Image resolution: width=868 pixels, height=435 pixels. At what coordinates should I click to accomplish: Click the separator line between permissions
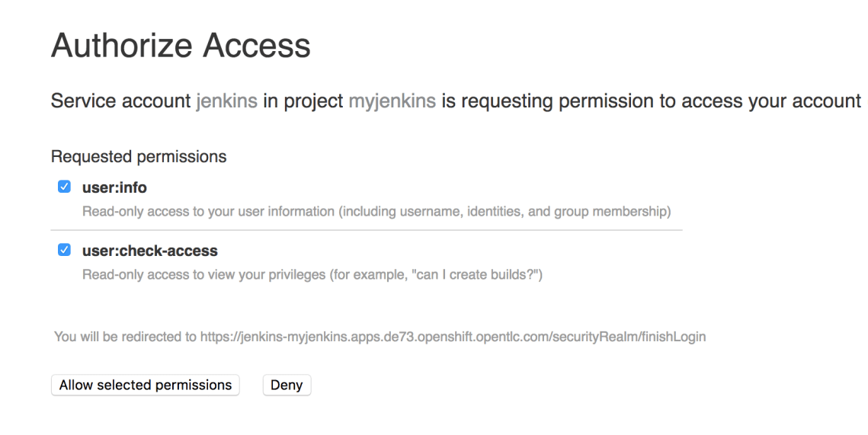(x=366, y=230)
